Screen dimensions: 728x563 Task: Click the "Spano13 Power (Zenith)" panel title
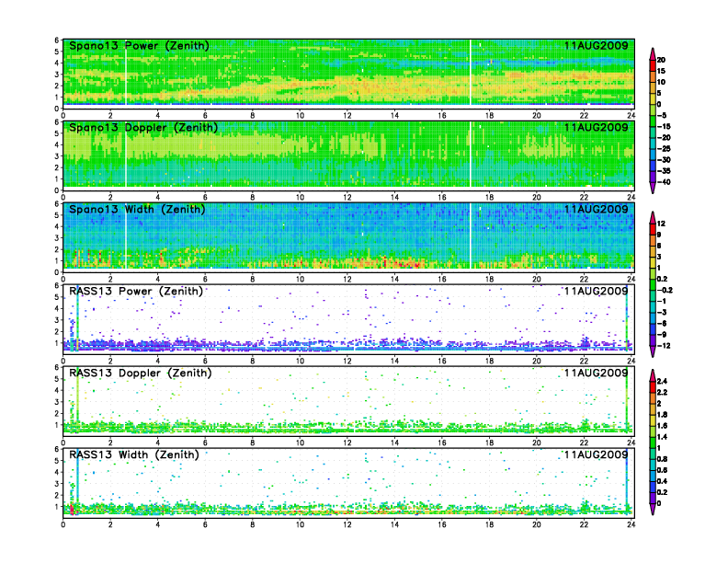pos(139,45)
